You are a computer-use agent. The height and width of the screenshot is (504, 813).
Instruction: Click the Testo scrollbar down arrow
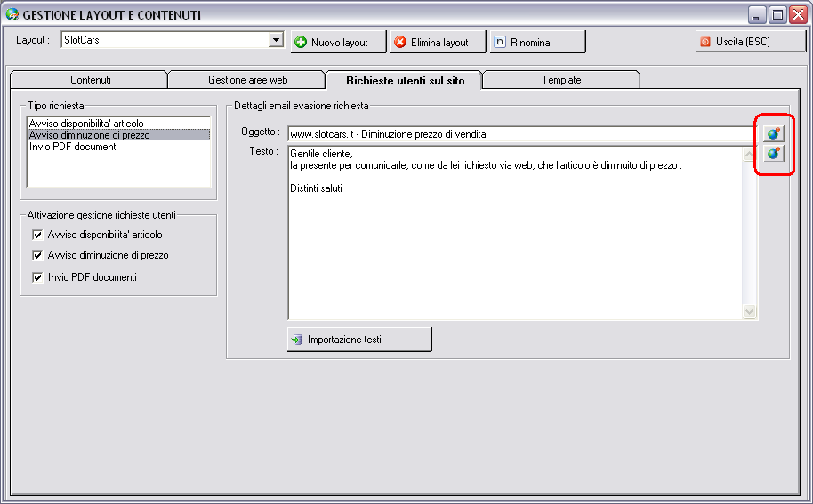coord(749,311)
